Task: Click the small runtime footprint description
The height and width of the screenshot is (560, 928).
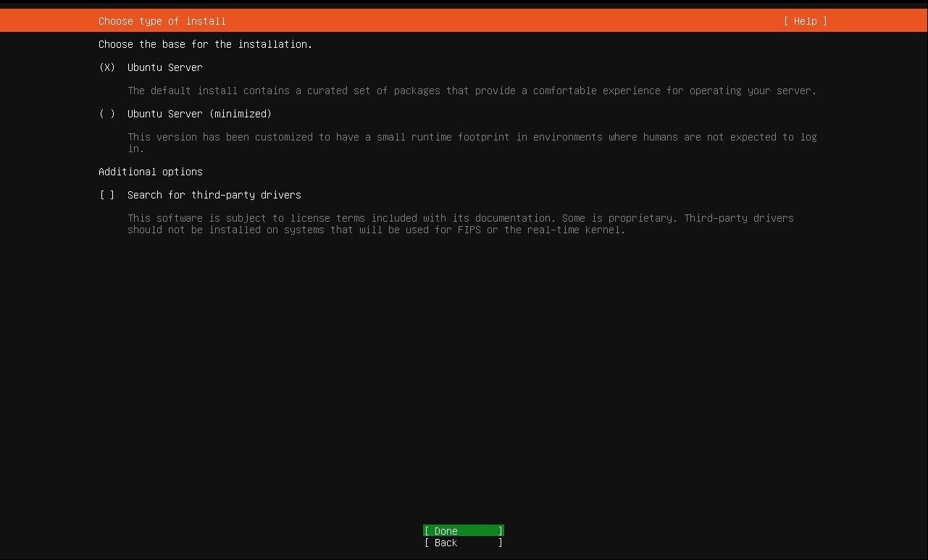Action: pos(471,137)
